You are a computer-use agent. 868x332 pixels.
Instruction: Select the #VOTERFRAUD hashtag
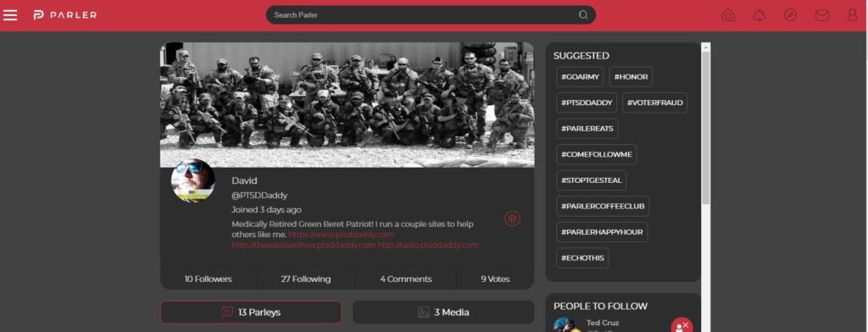click(655, 102)
